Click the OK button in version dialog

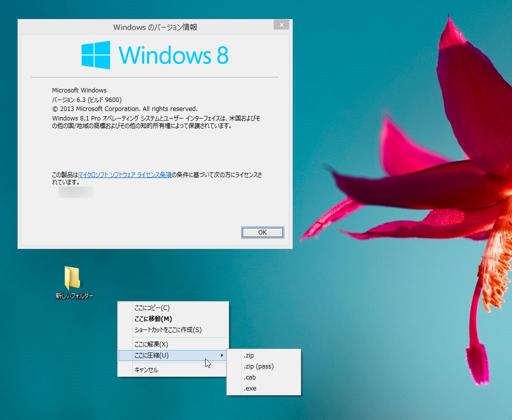263,232
